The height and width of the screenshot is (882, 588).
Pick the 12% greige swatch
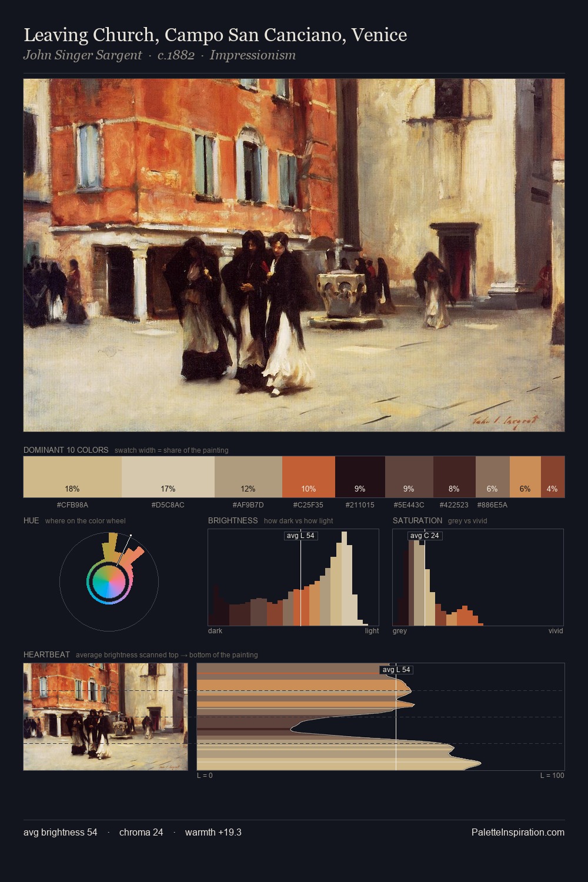tap(248, 477)
